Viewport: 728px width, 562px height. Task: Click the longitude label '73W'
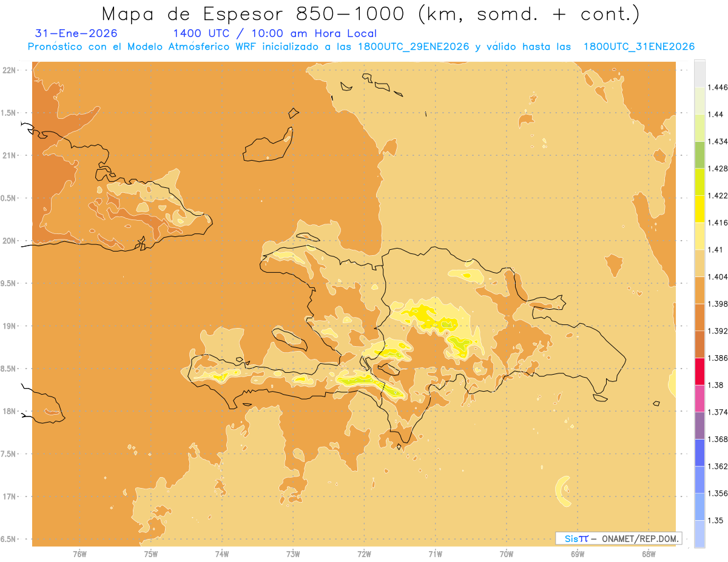coord(293,554)
